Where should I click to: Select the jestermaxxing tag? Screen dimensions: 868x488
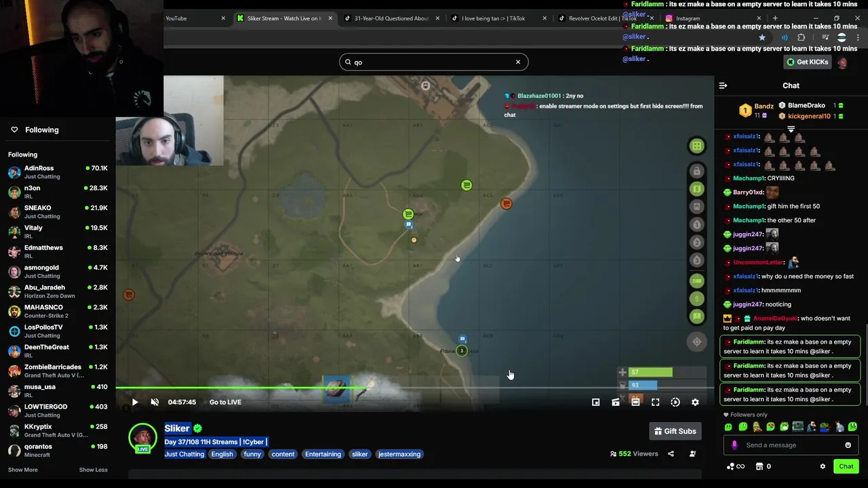399,454
